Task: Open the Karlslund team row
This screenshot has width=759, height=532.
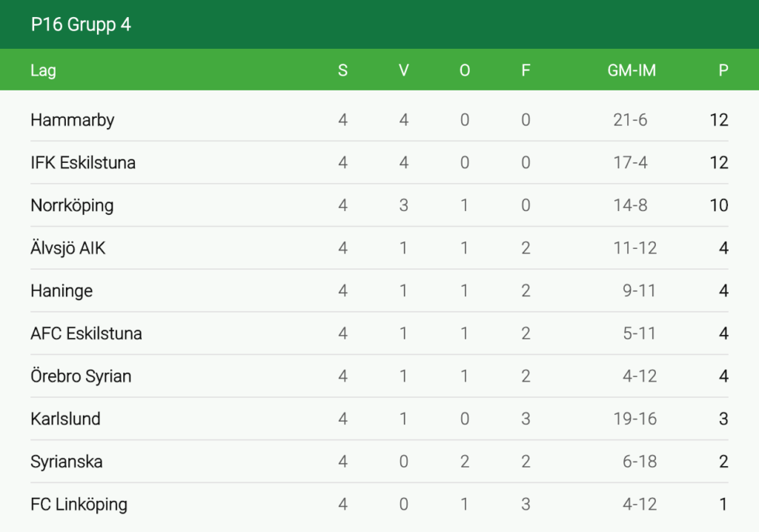Action: (x=65, y=419)
